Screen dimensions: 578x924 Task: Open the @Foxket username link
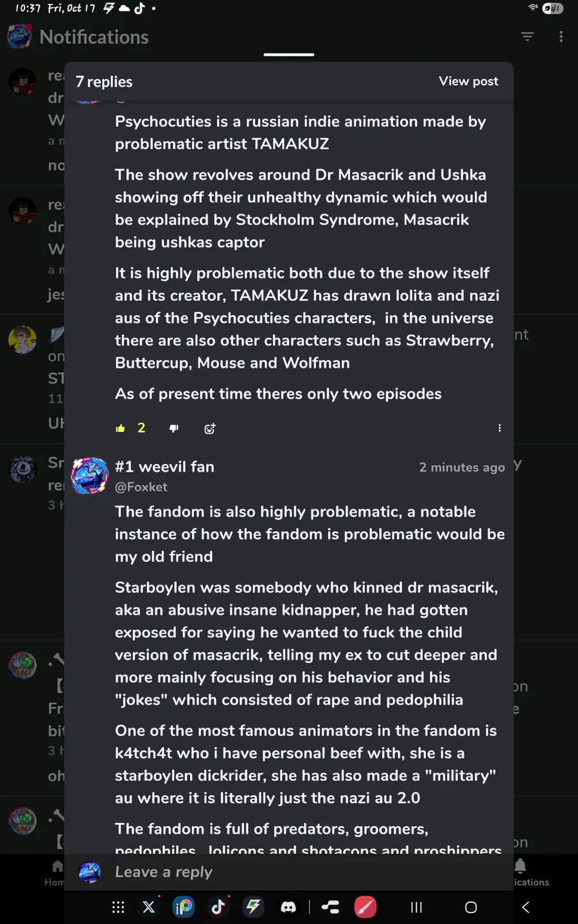pos(141,487)
